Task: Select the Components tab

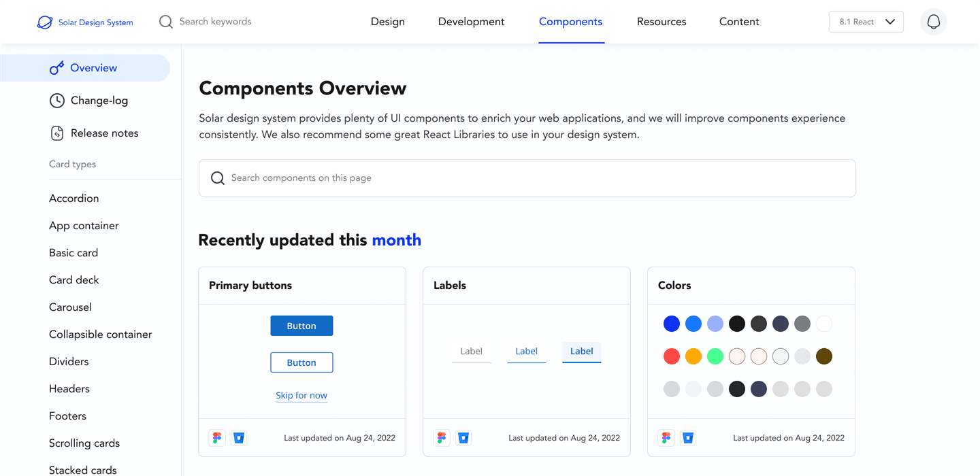Action: point(571,22)
